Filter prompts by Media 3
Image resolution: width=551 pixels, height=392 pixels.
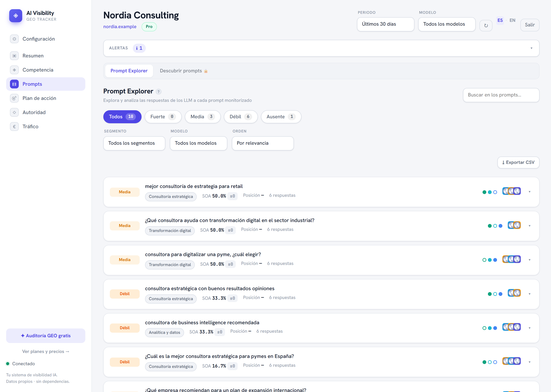pos(203,117)
